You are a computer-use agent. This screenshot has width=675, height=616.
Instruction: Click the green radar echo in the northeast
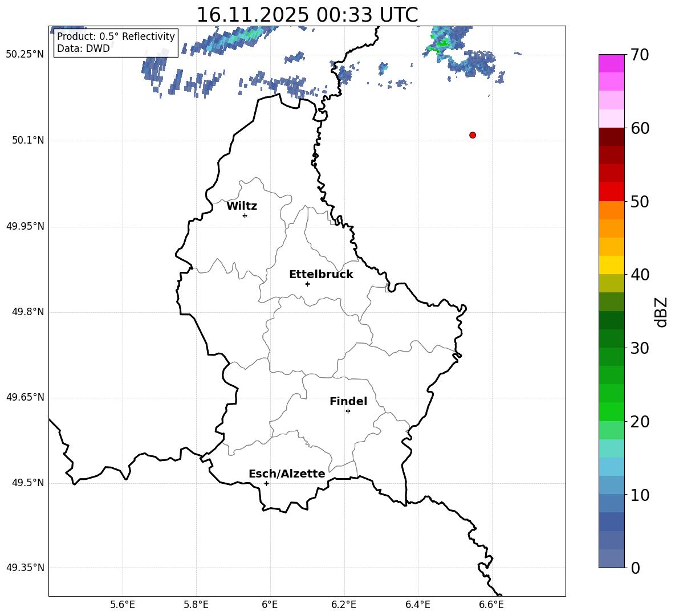(442, 43)
